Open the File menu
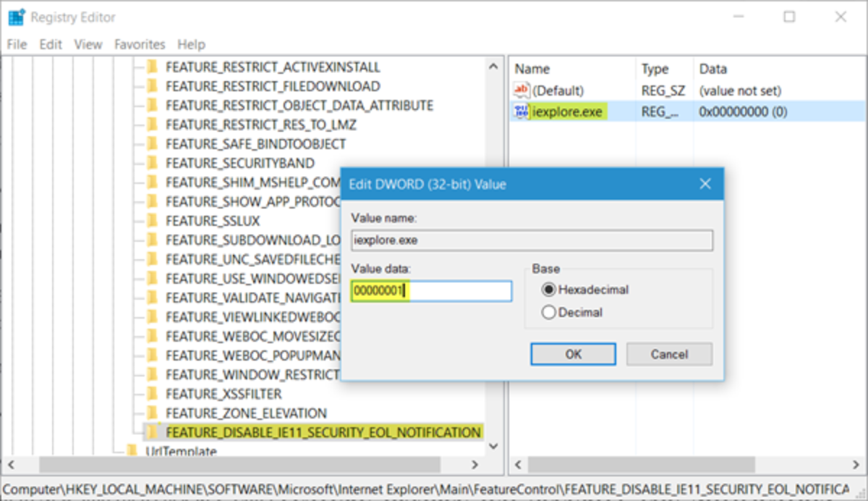The image size is (868, 501). click(x=17, y=44)
